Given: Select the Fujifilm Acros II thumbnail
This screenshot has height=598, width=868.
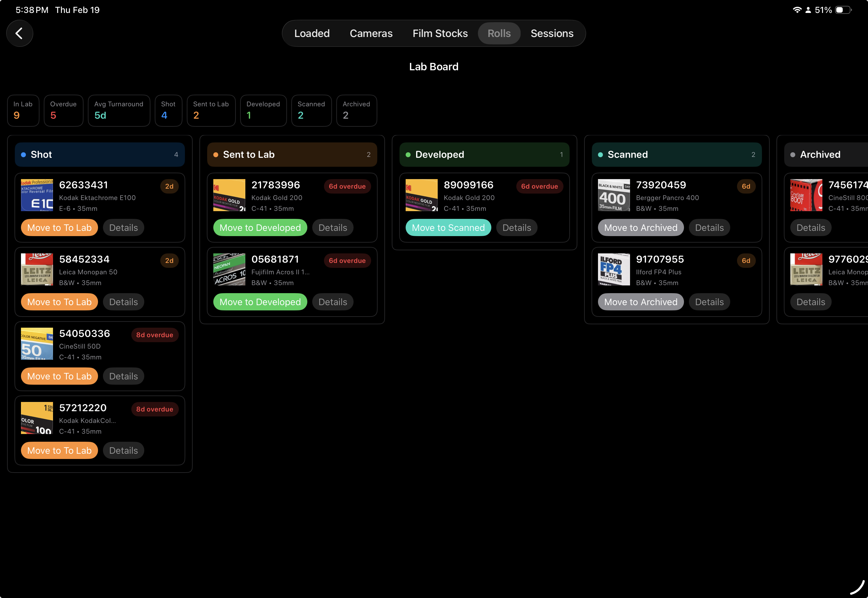Looking at the screenshot, I should click(x=229, y=269).
